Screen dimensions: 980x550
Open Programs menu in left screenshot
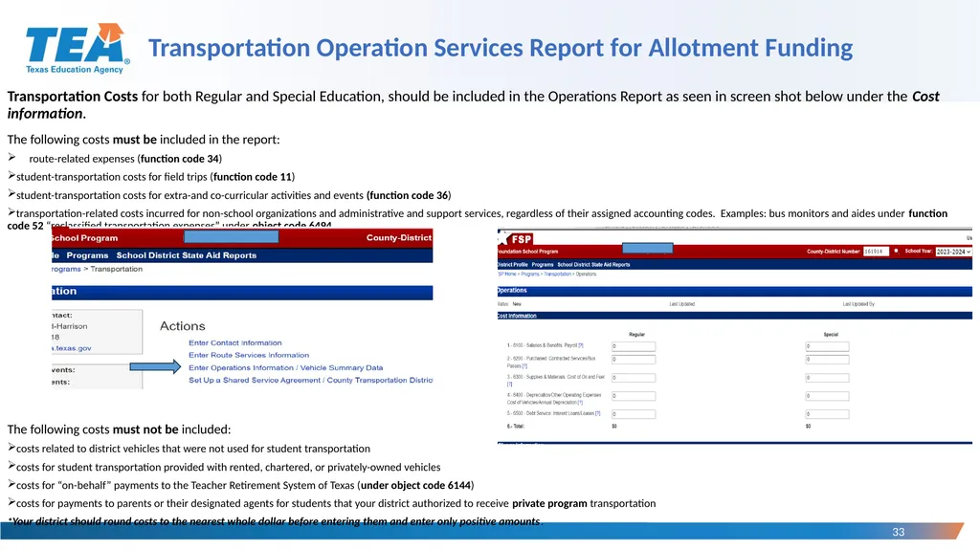click(x=87, y=255)
